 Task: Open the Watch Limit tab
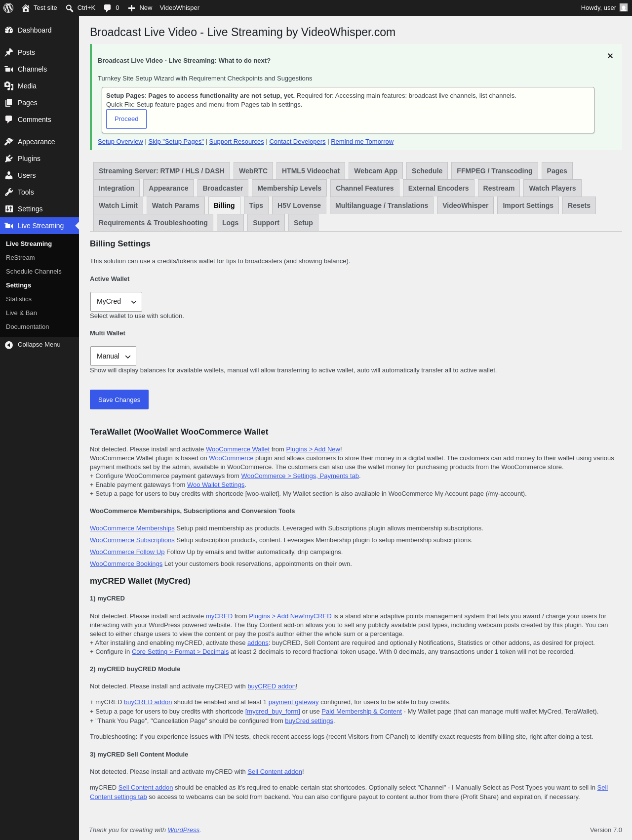pyautogui.click(x=118, y=205)
